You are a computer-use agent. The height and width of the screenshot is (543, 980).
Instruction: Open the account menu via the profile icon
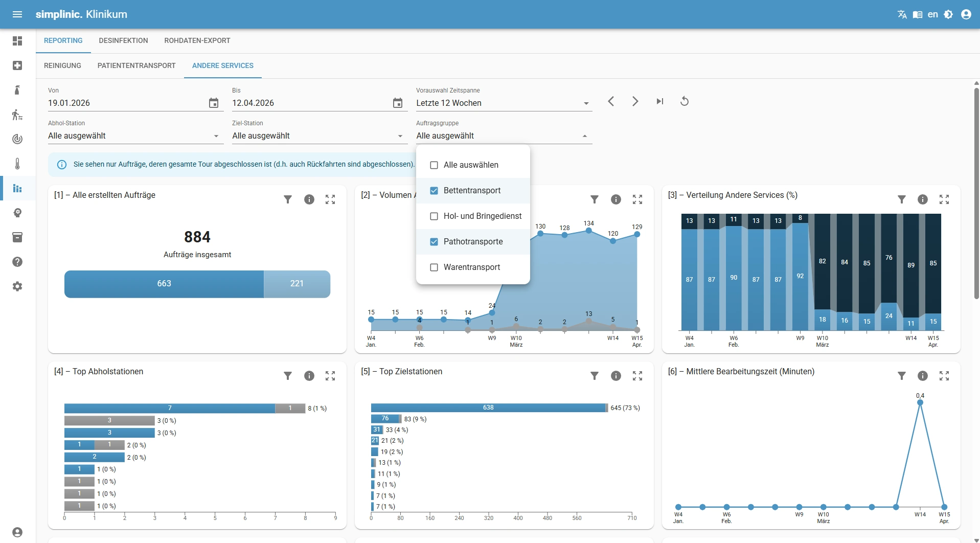(966, 14)
